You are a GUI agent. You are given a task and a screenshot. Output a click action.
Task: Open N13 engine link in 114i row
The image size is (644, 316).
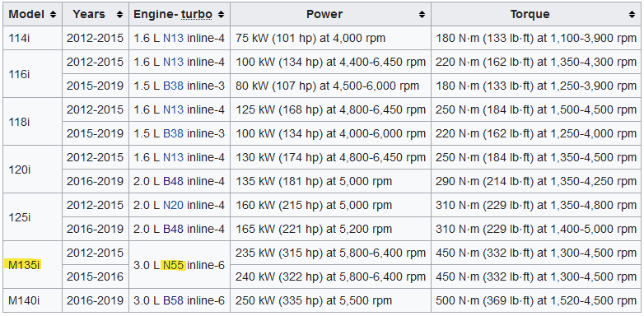coord(173,38)
